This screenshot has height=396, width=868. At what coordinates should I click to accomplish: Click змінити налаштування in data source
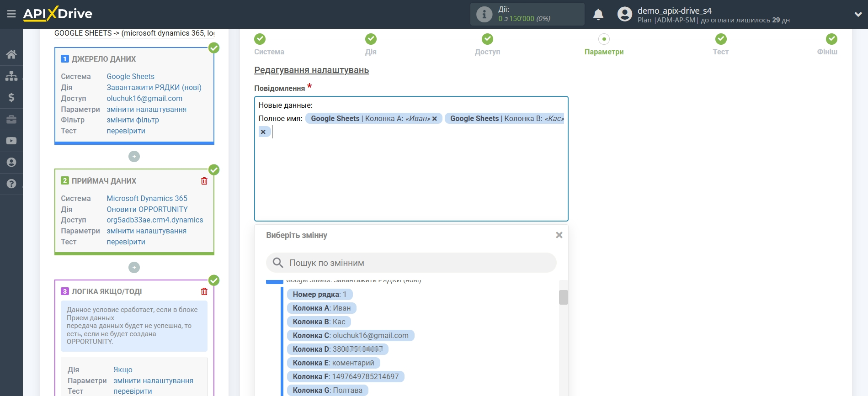coord(146,109)
